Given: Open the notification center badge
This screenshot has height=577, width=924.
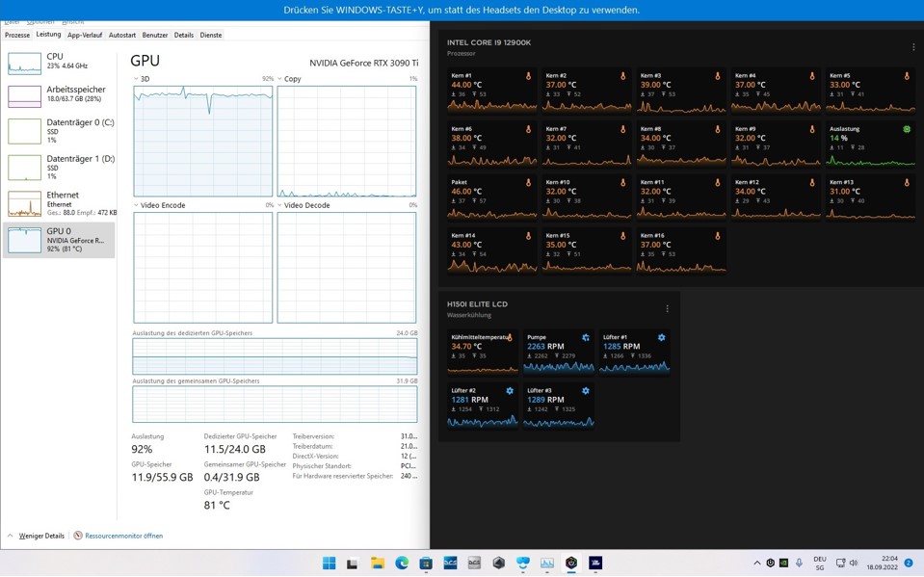Looking at the screenshot, I should click(910, 563).
